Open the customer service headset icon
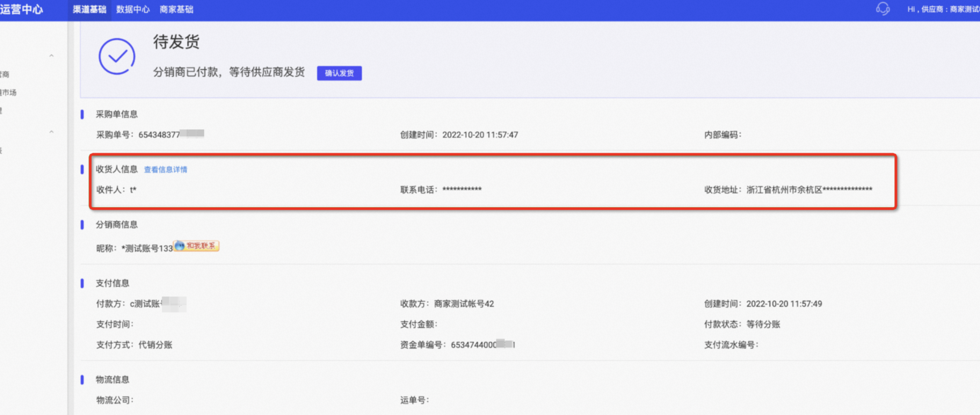 [882, 9]
